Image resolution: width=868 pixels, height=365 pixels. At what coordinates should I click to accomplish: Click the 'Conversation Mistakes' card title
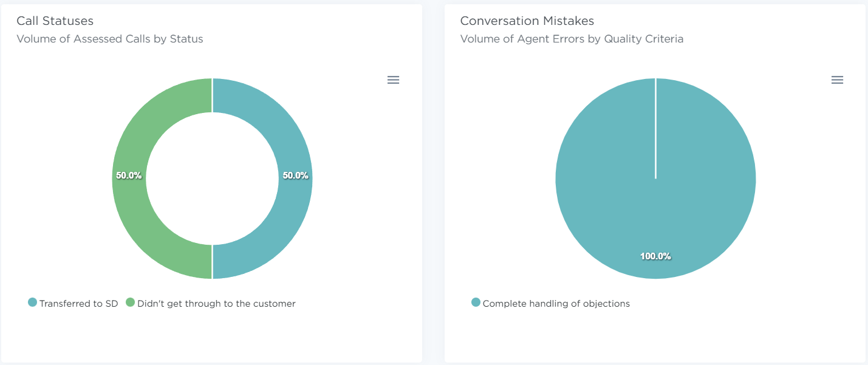tap(527, 21)
